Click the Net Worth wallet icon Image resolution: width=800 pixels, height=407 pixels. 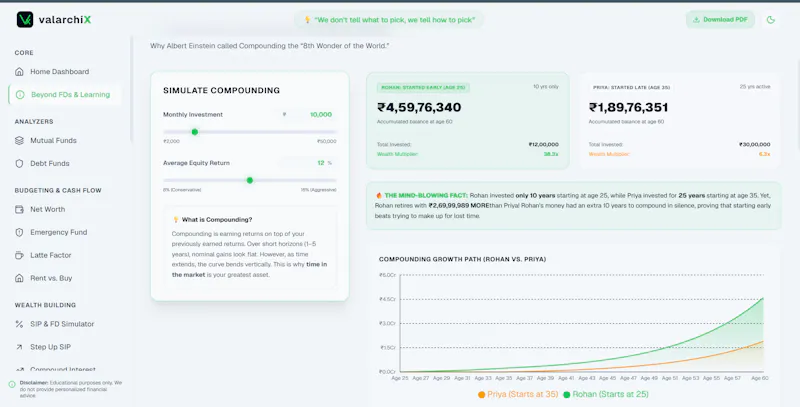pos(19,209)
